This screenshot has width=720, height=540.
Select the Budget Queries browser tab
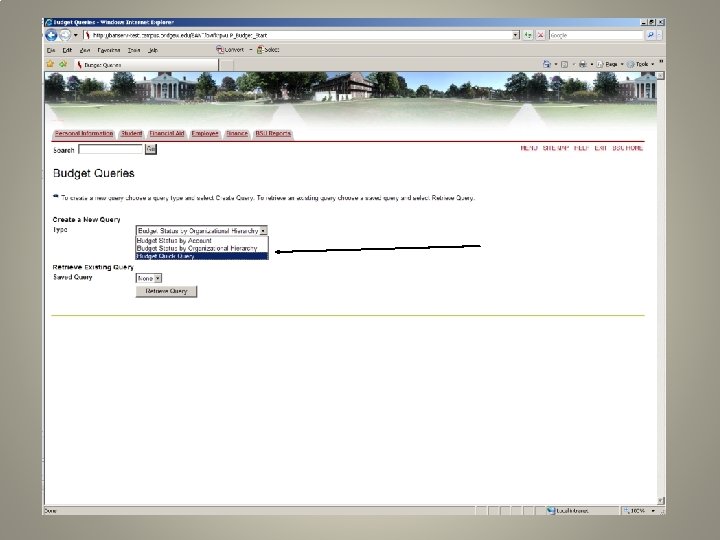click(x=146, y=65)
